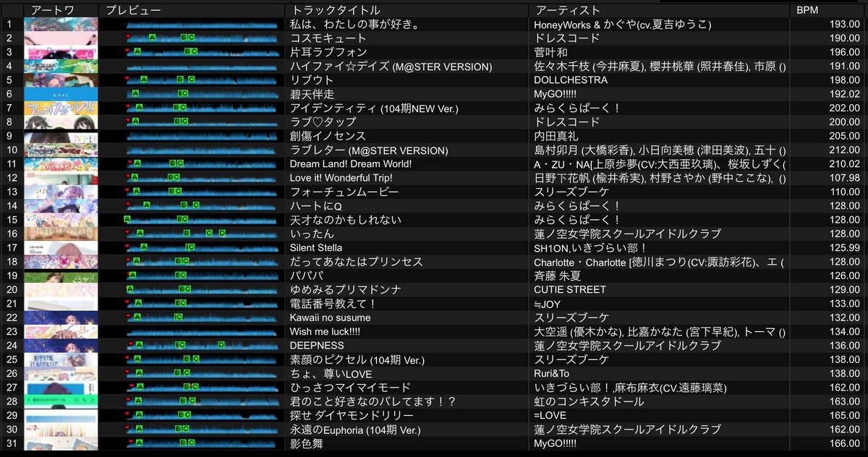The height and width of the screenshot is (457, 868).
Task: Click waveform preview of 創傷イノセンス
Action: click(203, 136)
